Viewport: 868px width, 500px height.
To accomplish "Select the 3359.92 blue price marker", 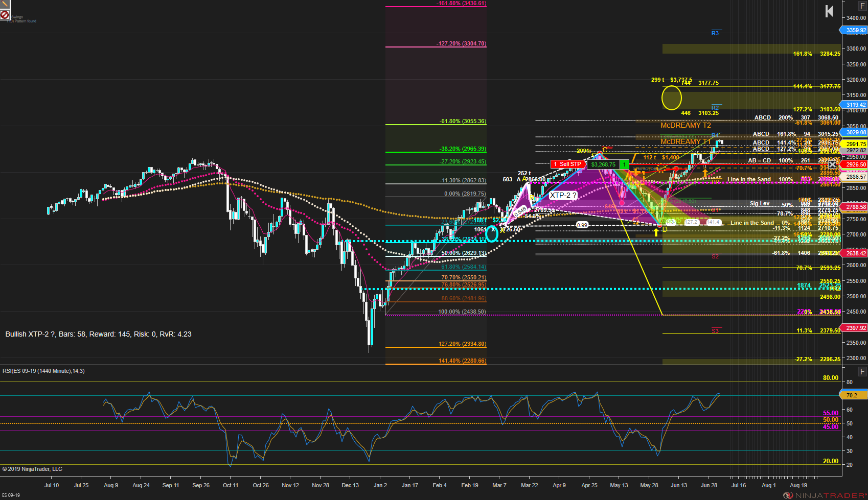I will click(854, 30).
